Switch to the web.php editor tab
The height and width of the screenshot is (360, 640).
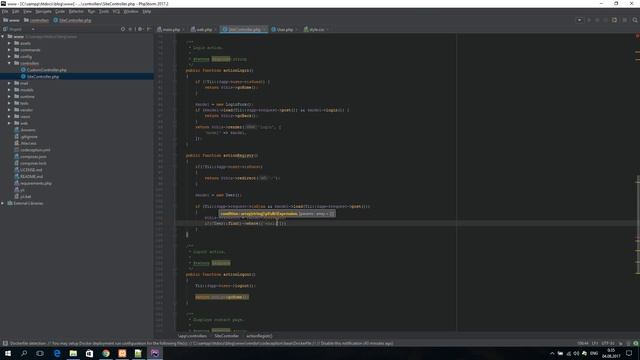click(204, 29)
